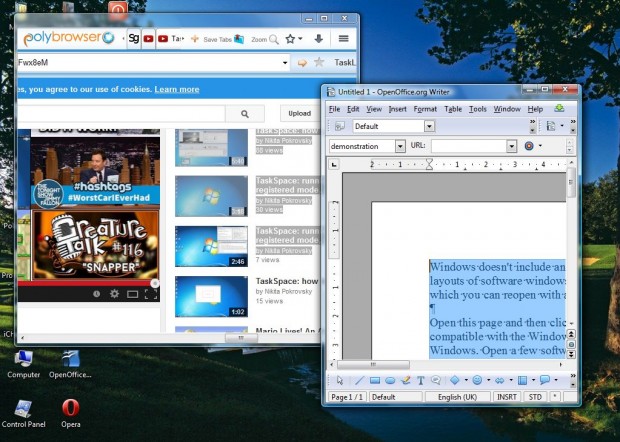Toggle INSRT insert mode in status bar
Screen dimensions: 620x442
click(507, 397)
